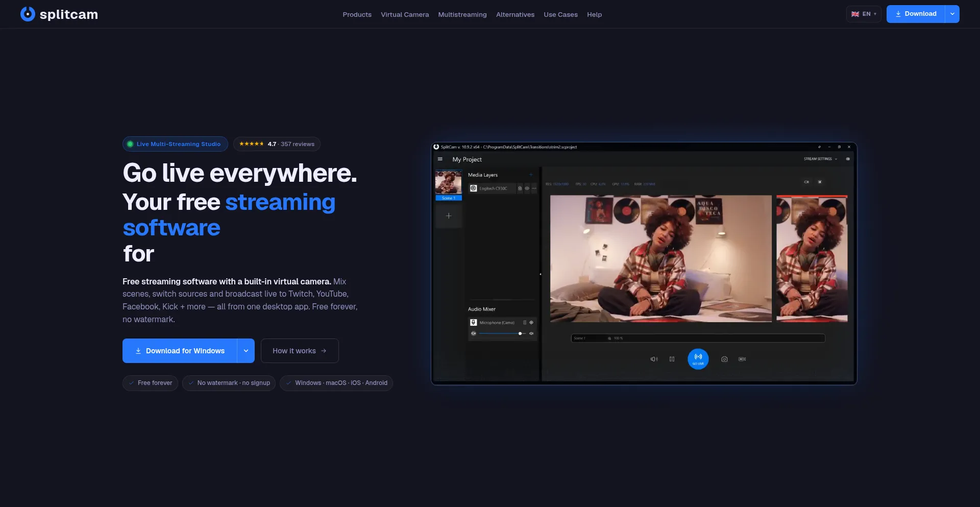Open more options for Logitech C930C layer
This screenshot has width=980, height=507.
click(x=534, y=188)
